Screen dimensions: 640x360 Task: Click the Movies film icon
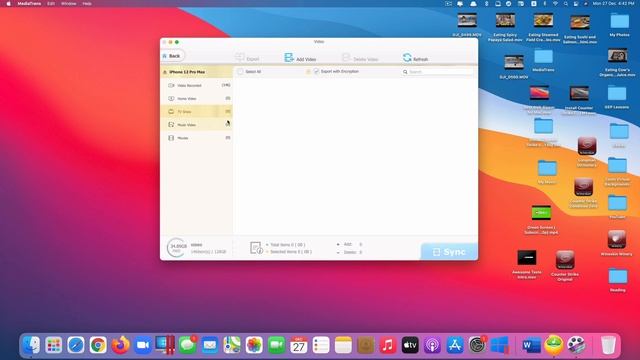[x=171, y=138]
